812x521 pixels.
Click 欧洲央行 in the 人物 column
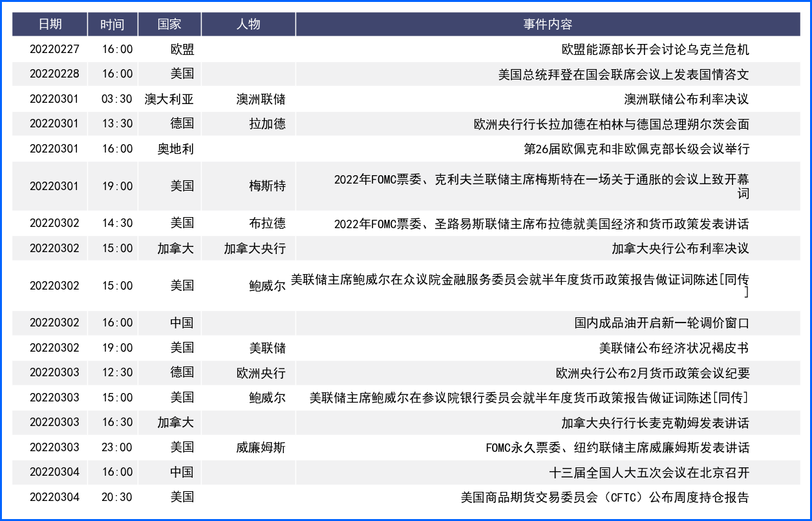click(261, 373)
